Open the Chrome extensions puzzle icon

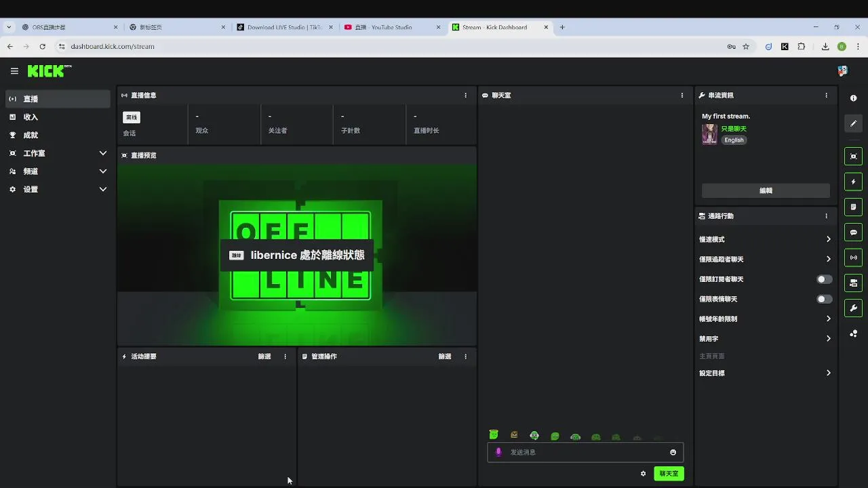pyautogui.click(x=802, y=47)
